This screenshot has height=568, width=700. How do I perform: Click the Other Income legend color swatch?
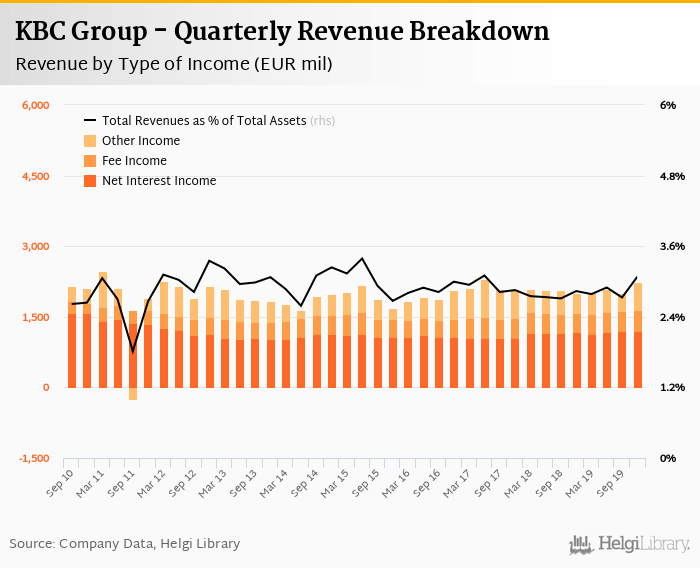pos(89,141)
